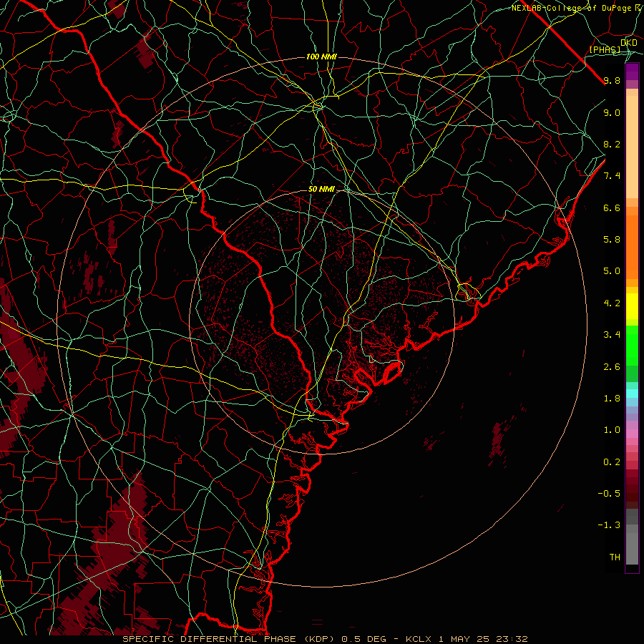Image resolution: width=644 pixels, height=644 pixels.
Task: Click the -0.5 value on the legend
Action: 609,494
